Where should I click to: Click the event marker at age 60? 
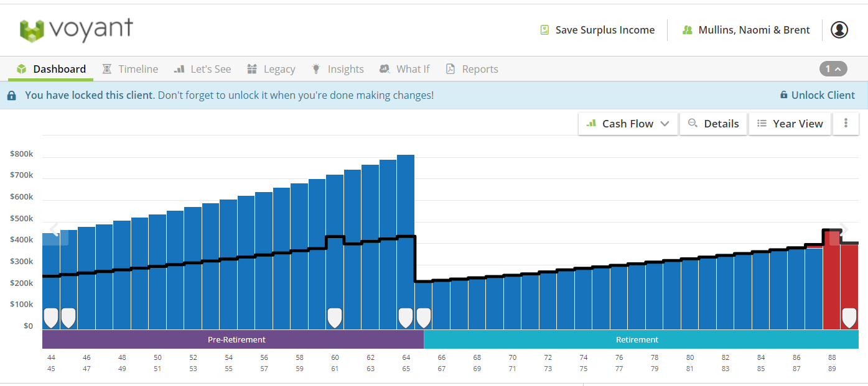(x=335, y=318)
